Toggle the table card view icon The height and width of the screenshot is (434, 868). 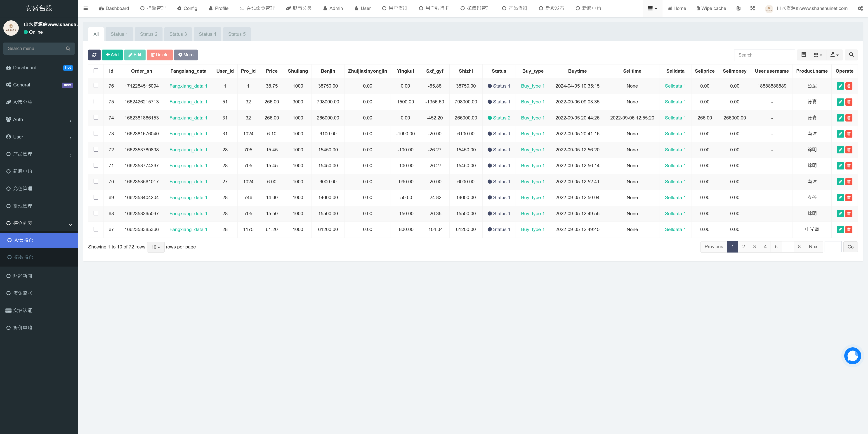click(x=804, y=55)
